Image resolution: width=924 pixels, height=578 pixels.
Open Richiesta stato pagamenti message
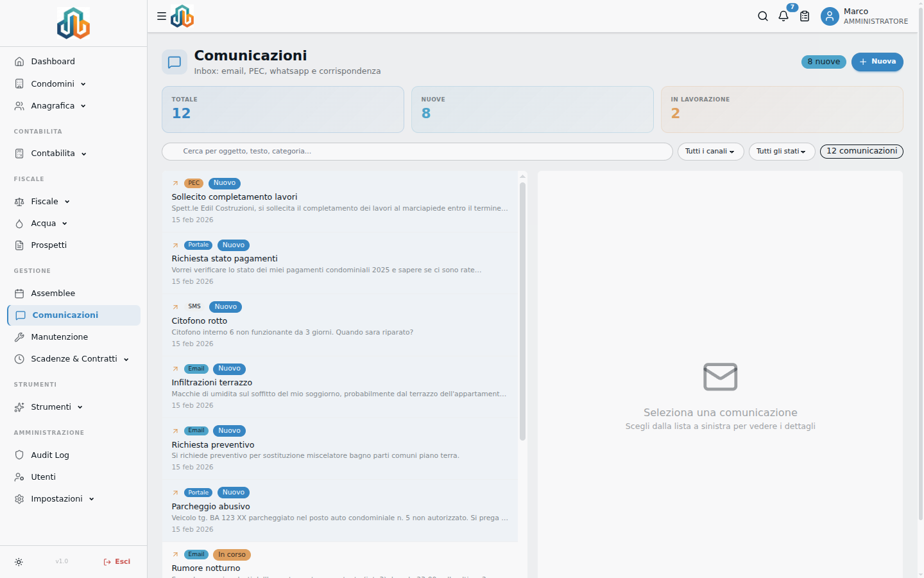(x=340, y=263)
